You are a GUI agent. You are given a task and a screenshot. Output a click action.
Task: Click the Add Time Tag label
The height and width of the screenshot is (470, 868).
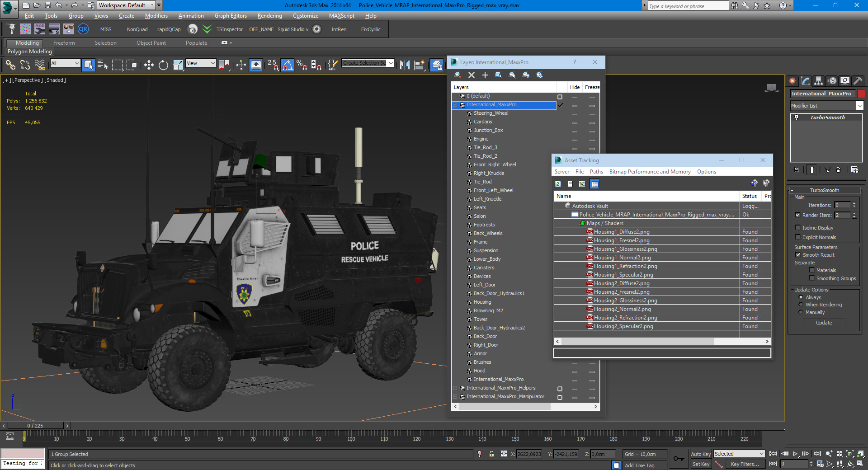coord(639,465)
